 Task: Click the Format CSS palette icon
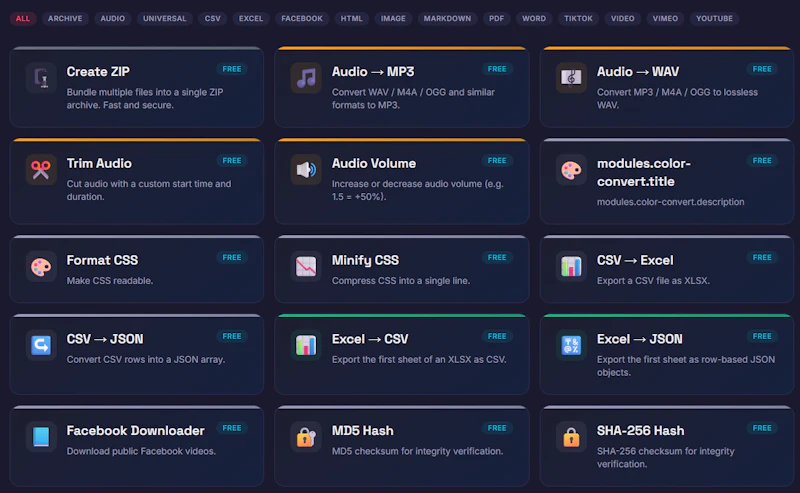[x=41, y=266]
